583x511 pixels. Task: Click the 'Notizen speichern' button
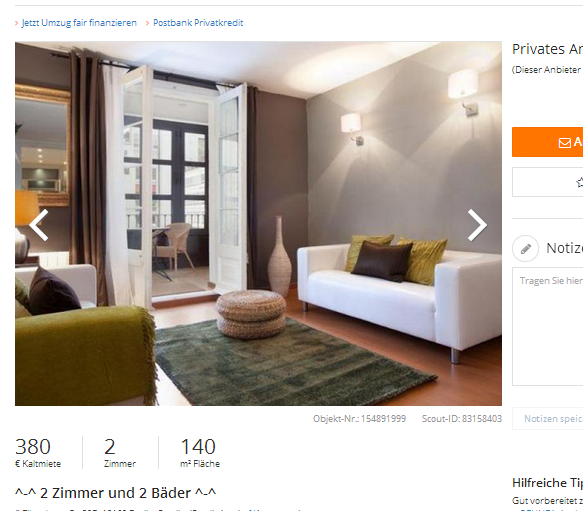(x=547, y=419)
